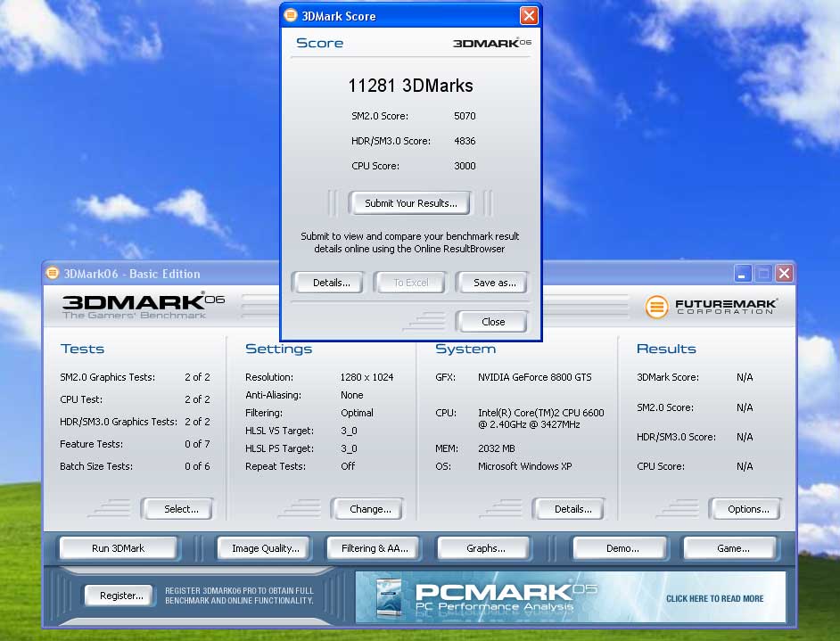The width and height of the screenshot is (840, 641).
Task: Open Filtering & AA... tool
Action: [375, 548]
